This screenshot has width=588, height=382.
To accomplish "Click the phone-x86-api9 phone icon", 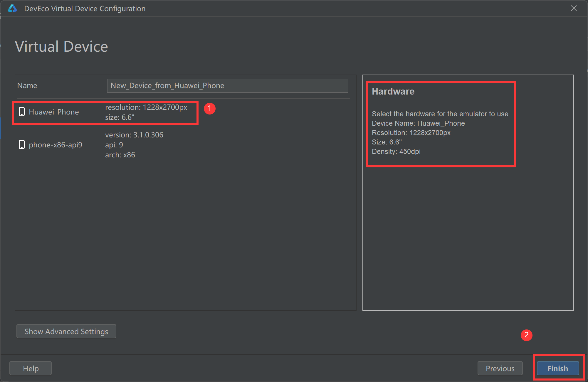I will pos(22,144).
